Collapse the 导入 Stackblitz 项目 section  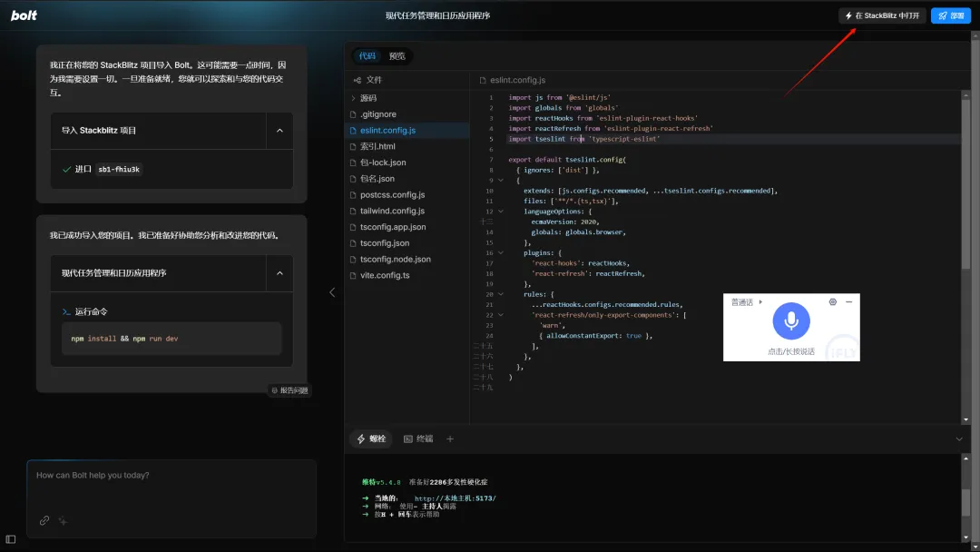tap(280, 131)
